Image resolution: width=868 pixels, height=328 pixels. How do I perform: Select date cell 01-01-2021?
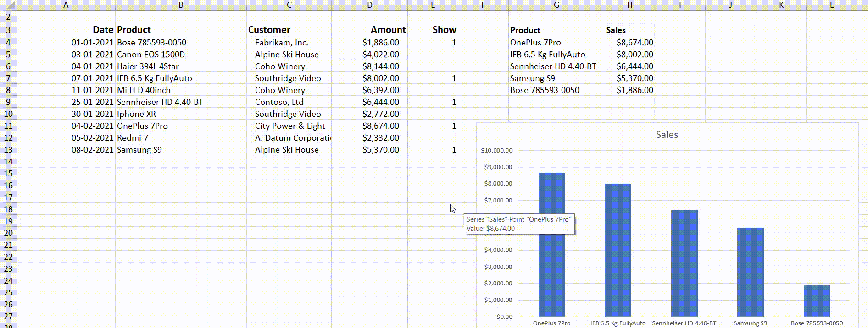click(66, 43)
